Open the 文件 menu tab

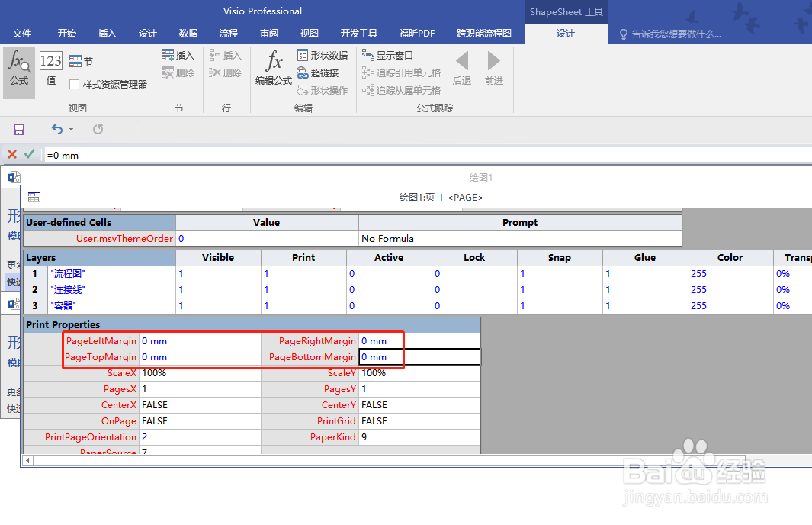(22, 33)
